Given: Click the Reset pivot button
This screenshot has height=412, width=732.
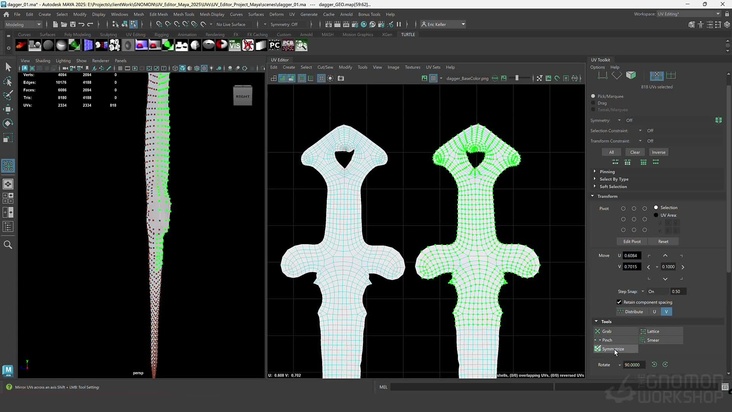Looking at the screenshot, I should coord(663,242).
